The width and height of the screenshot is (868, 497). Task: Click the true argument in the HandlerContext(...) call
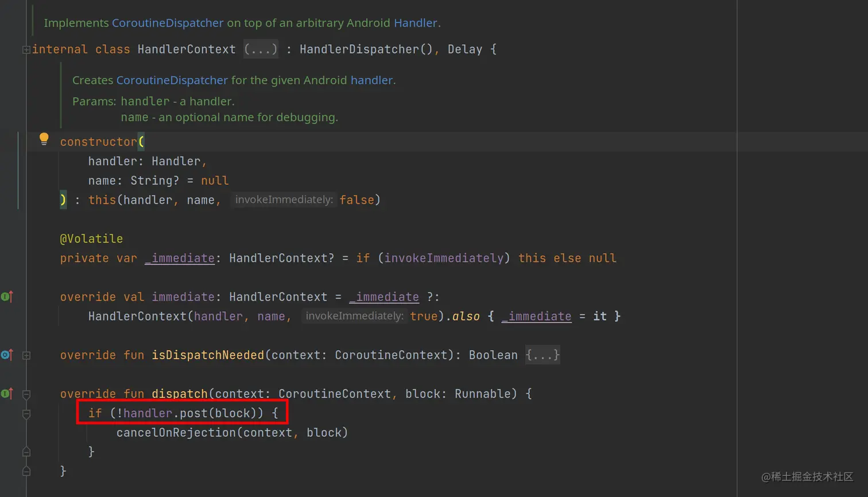tap(424, 316)
